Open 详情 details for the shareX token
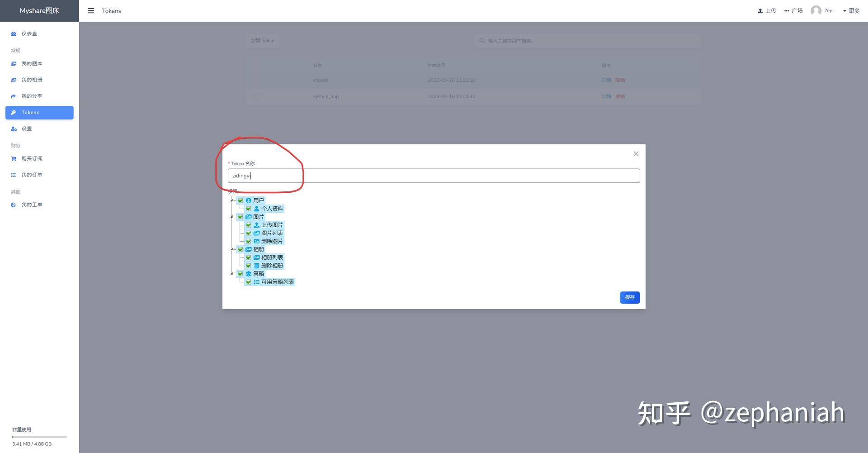868x453 pixels. [607, 80]
